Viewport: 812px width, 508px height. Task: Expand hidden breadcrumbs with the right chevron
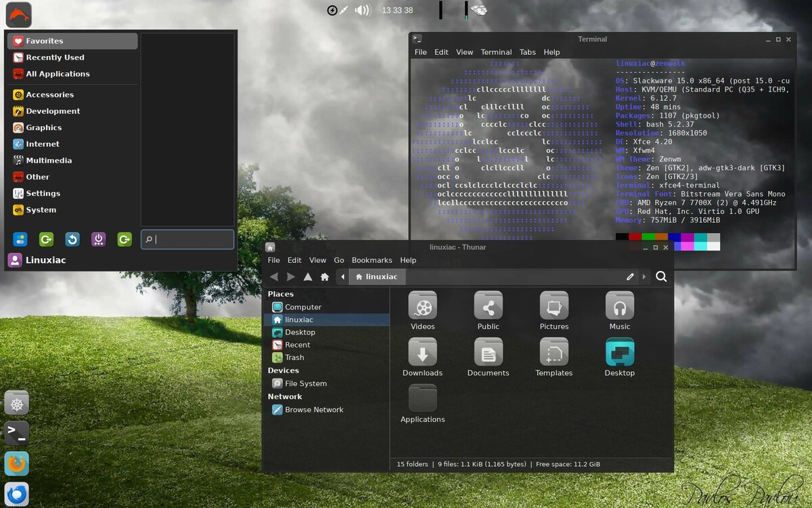pos(644,276)
